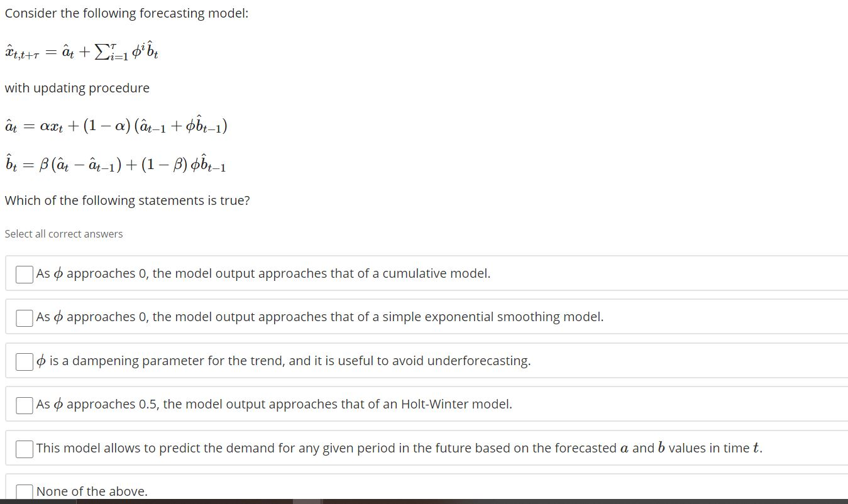Select the dampening parameter statement text
The image size is (848, 504).
pos(283,361)
